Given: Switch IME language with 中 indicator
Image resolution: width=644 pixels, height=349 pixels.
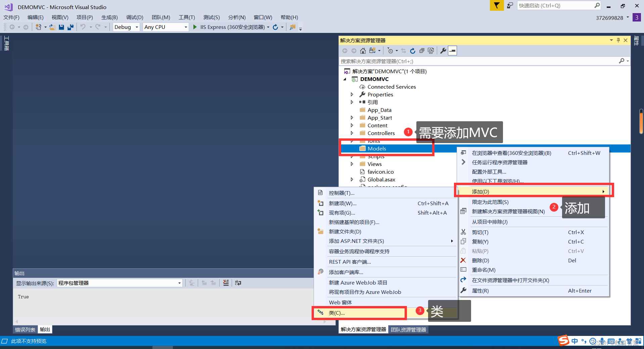Looking at the screenshot, I should coord(575,341).
